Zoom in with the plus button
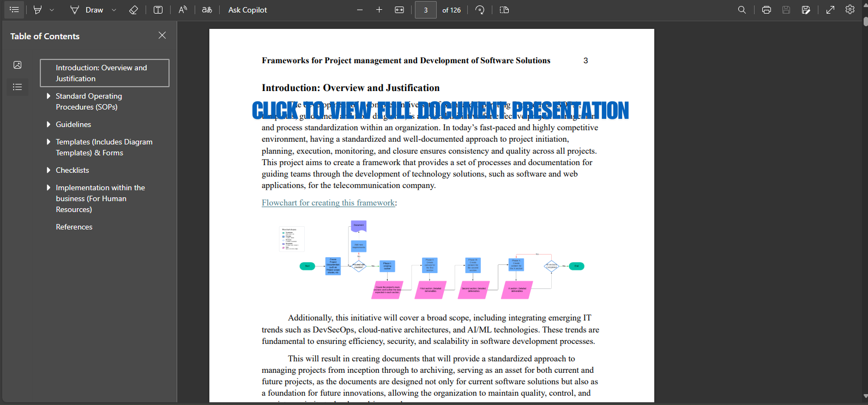 379,10
